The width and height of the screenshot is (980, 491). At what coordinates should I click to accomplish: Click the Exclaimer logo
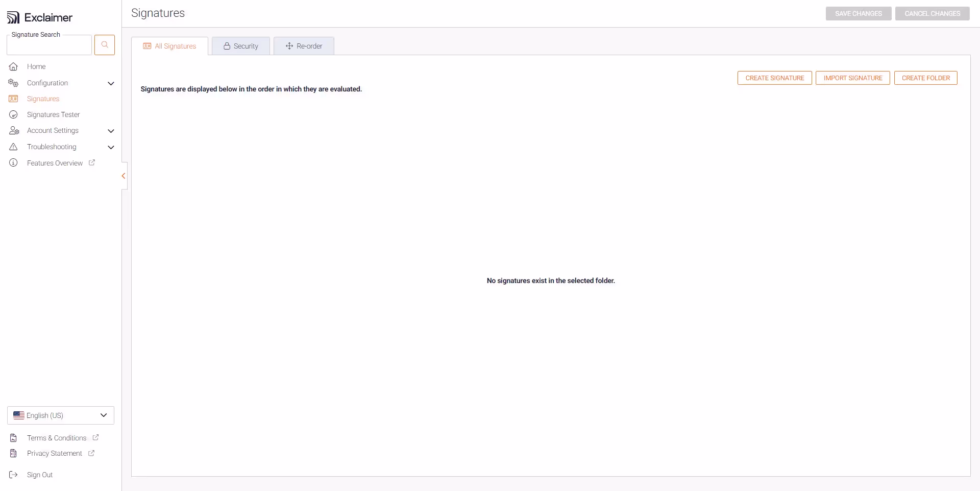point(40,17)
